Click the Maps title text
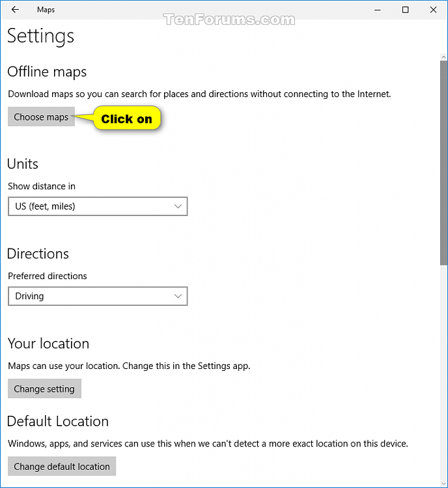448x488 pixels. pyautogui.click(x=46, y=10)
